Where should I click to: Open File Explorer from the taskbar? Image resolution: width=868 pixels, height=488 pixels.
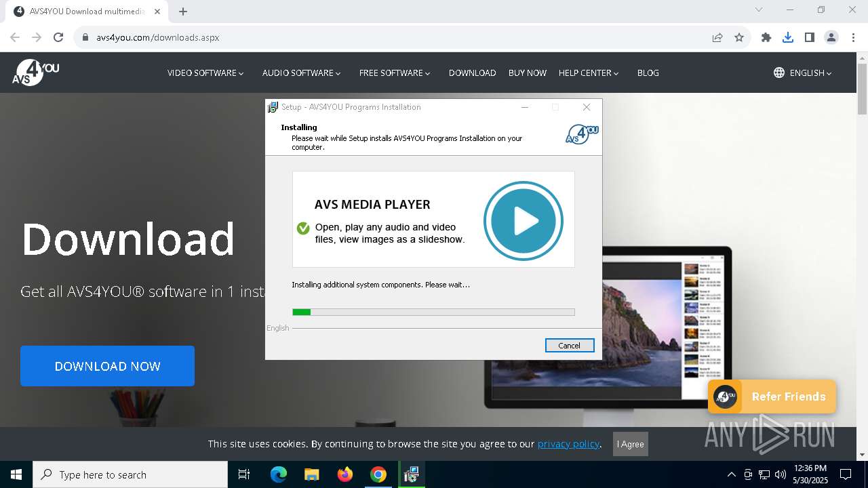point(311,474)
